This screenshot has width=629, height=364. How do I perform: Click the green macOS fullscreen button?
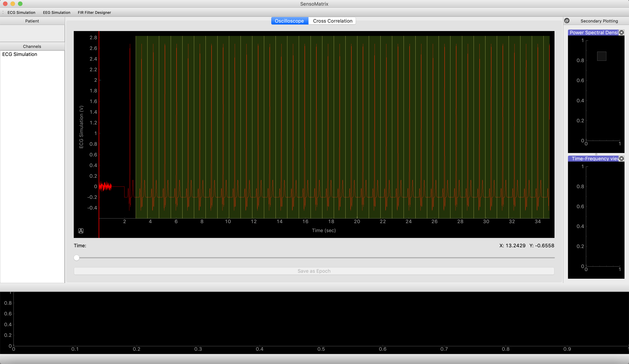pyautogui.click(x=20, y=4)
